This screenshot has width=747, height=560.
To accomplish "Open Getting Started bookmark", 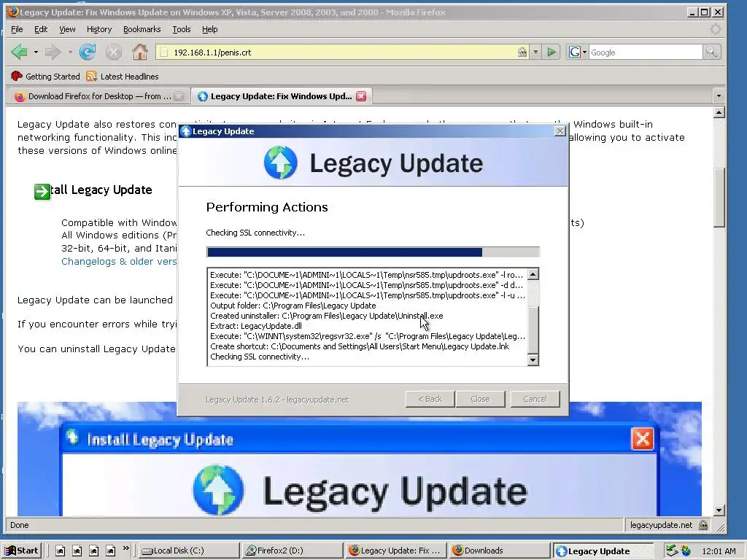I will (x=45, y=76).
